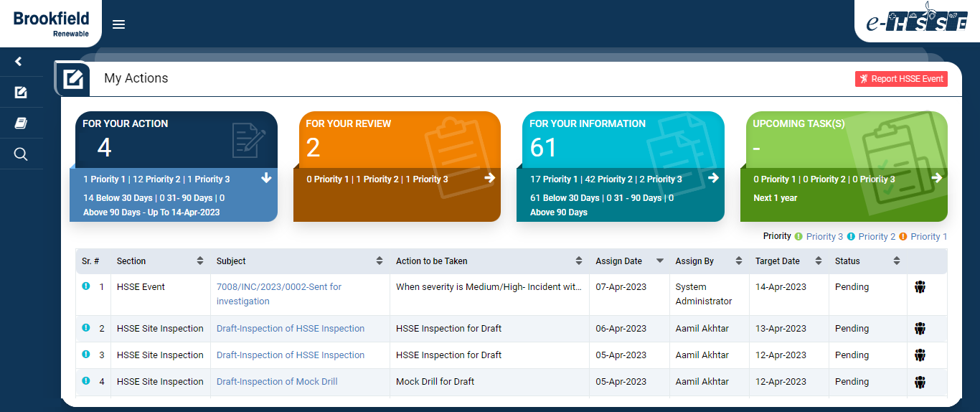The width and height of the screenshot is (980, 412).
Task: Click the people icon in row 4
Action: click(920, 382)
